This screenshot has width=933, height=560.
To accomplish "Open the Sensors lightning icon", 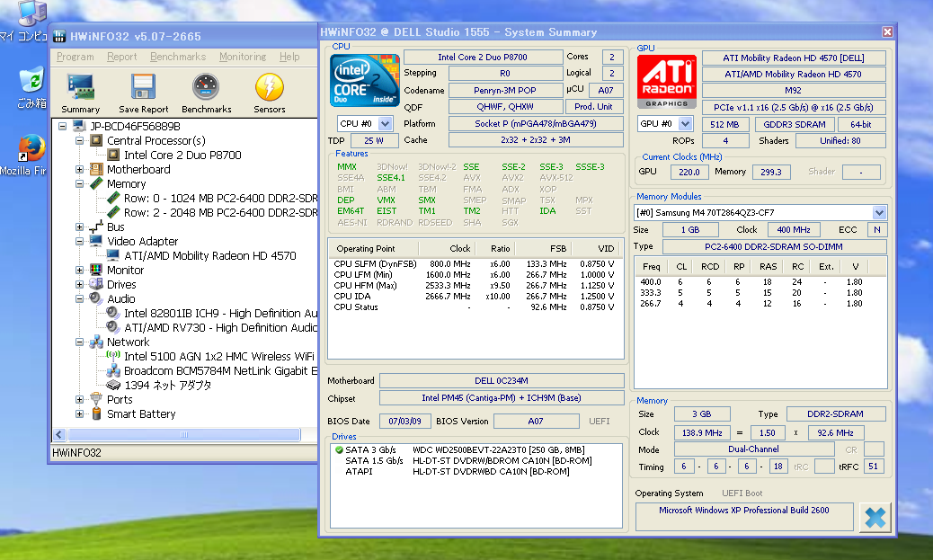I will (269, 87).
